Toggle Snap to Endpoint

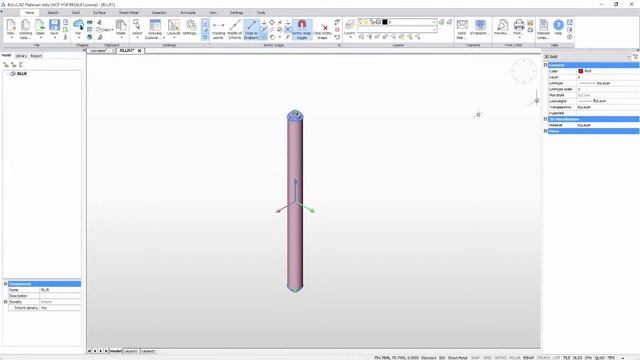(251, 29)
